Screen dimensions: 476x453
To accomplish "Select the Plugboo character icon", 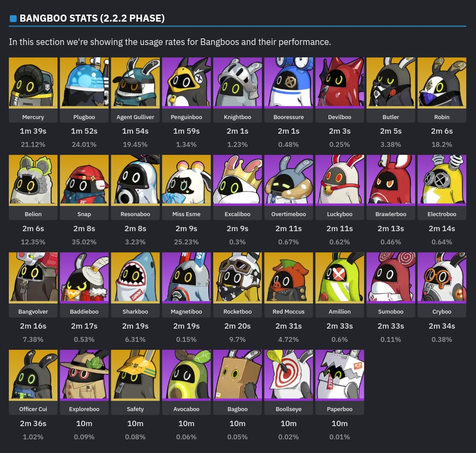I will [84, 83].
